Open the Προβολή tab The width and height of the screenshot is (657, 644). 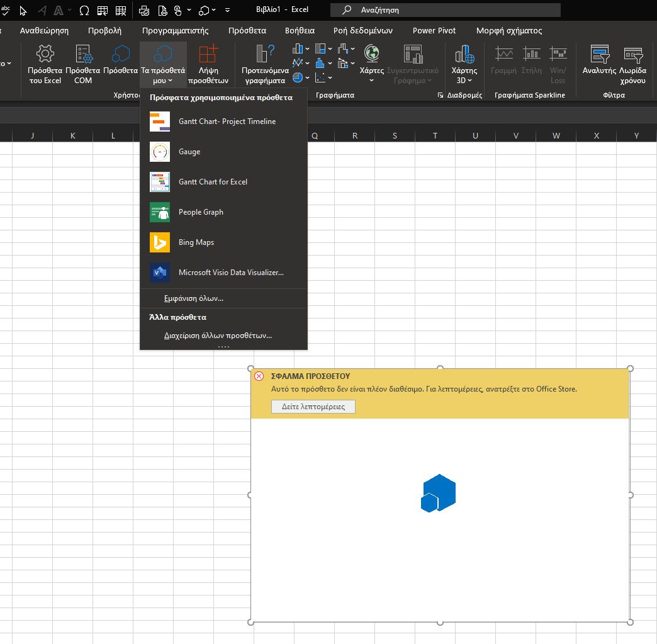[104, 31]
